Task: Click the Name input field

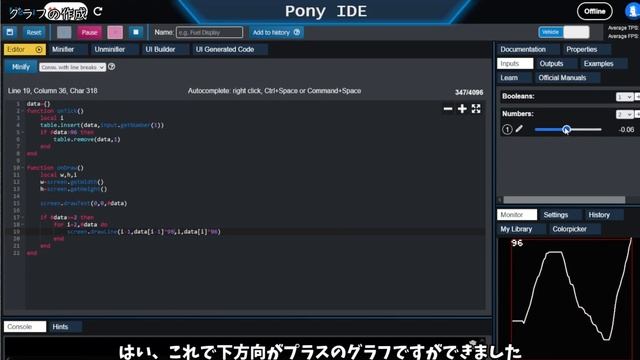Action: click(x=209, y=32)
